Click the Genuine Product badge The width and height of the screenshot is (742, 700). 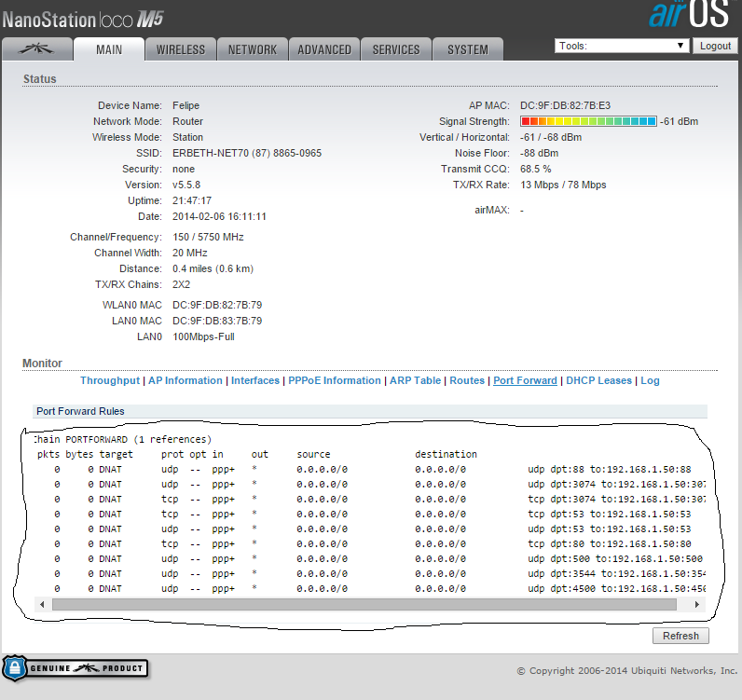click(76, 667)
